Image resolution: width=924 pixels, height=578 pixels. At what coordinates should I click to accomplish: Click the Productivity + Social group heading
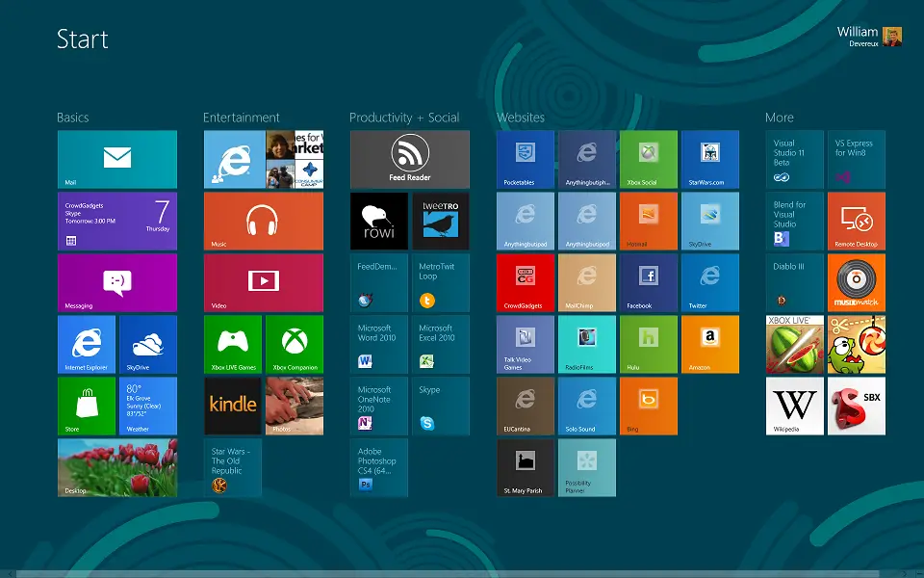404,118
